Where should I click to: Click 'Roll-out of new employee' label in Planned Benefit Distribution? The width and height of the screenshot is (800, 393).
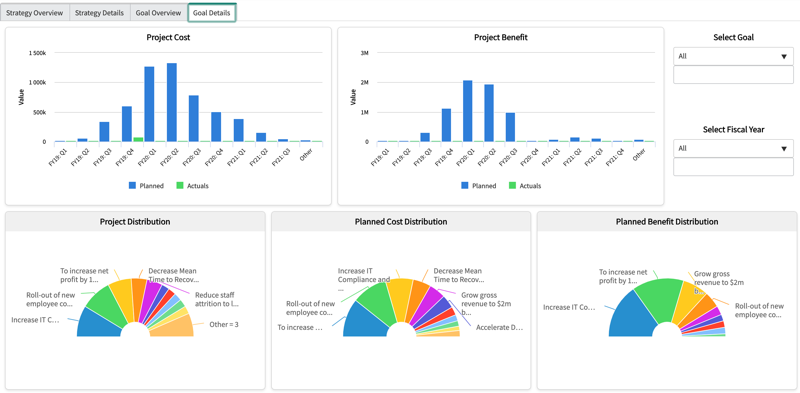759,310
